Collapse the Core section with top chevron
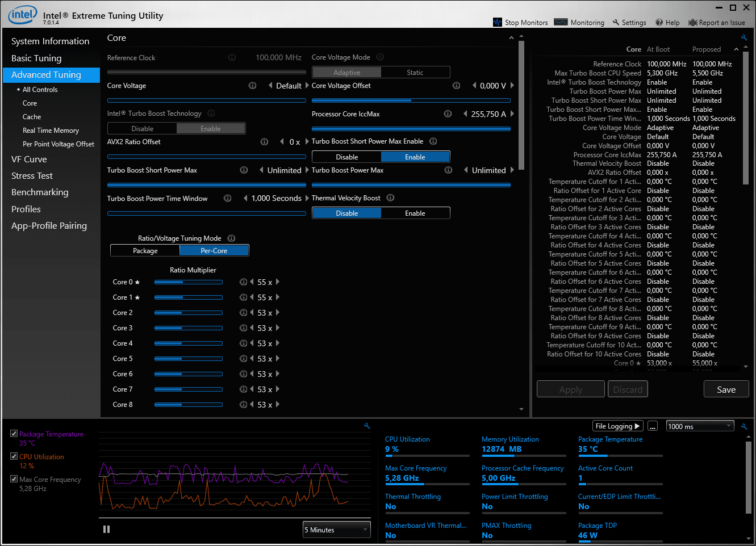 coord(511,38)
